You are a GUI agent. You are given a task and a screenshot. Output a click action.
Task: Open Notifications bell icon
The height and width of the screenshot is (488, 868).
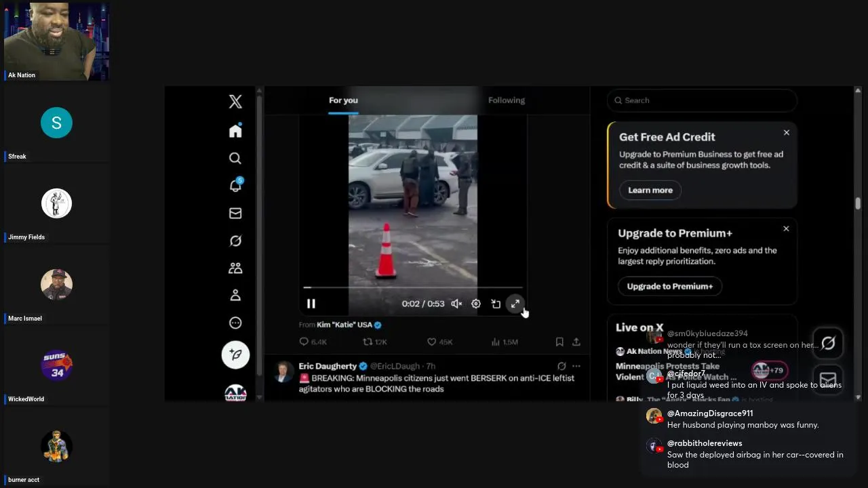click(235, 186)
